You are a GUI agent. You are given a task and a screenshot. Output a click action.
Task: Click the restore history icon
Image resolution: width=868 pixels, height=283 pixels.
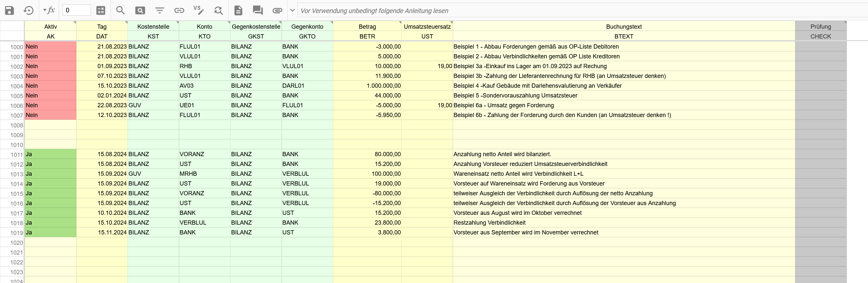click(28, 10)
